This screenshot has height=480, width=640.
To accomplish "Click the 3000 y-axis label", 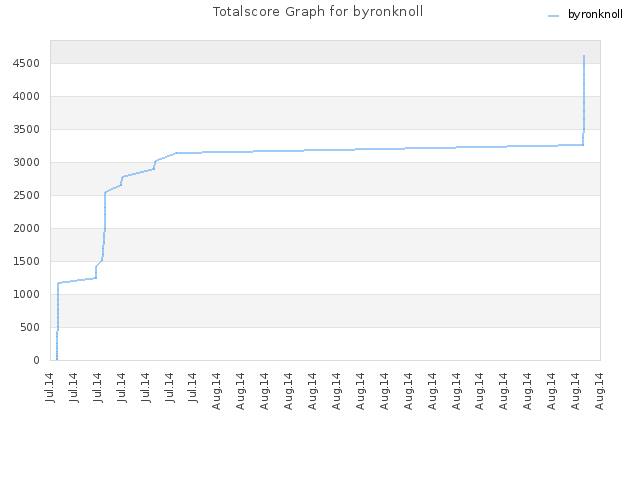I will [x=26, y=162].
